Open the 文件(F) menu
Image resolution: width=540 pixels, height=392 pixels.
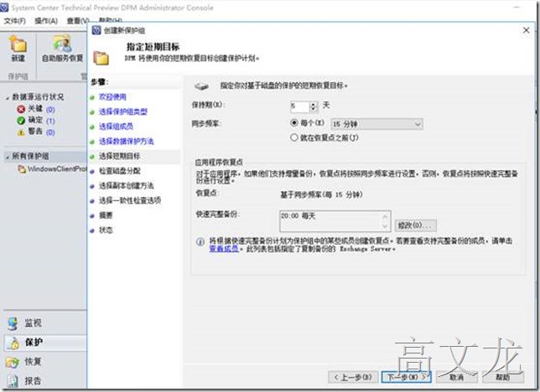(x=15, y=21)
